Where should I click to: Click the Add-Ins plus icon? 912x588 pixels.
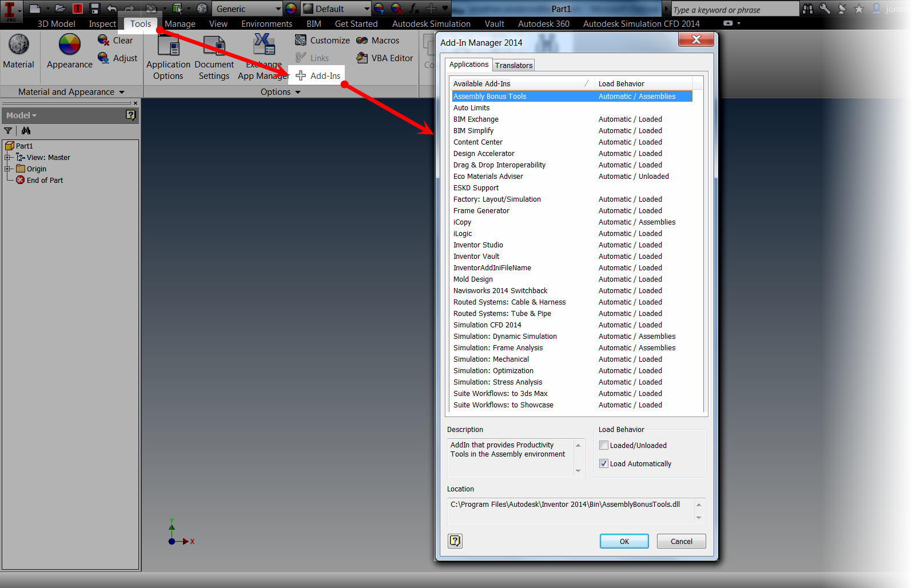tap(301, 75)
